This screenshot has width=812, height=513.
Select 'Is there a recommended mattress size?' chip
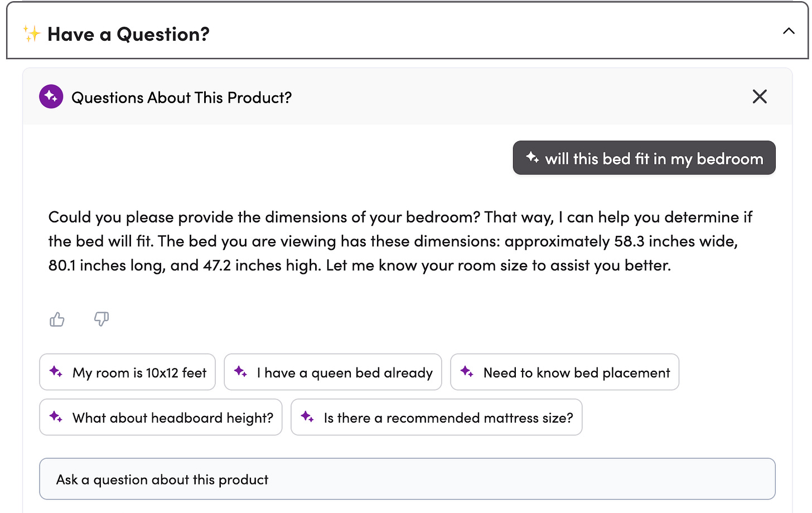[x=437, y=417]
